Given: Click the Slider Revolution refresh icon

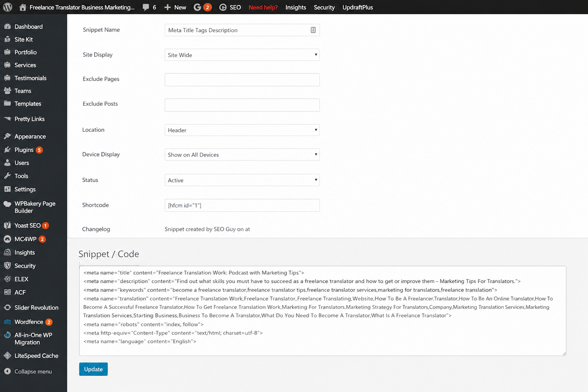Looking at the screenshot, I should click(x=7, y=307).
